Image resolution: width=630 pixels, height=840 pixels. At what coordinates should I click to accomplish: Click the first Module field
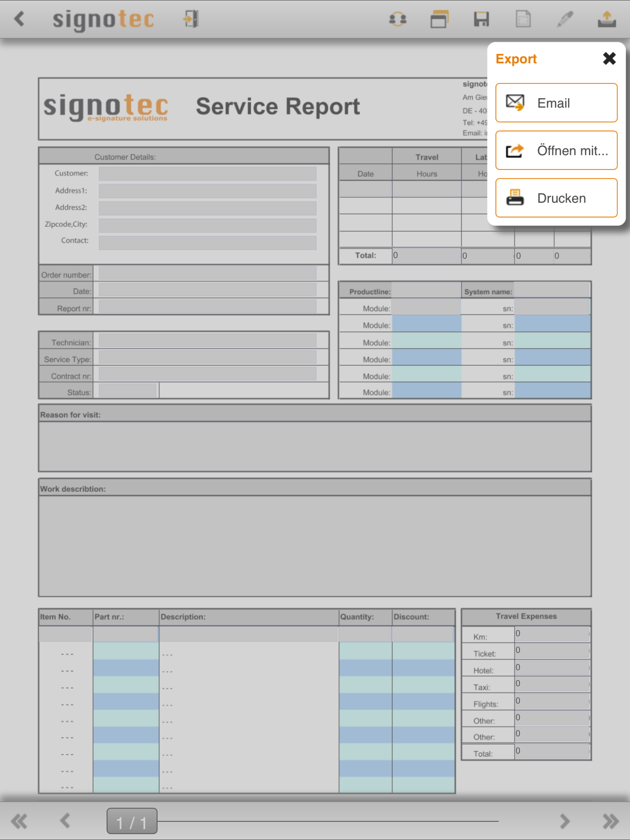(426, 307)
